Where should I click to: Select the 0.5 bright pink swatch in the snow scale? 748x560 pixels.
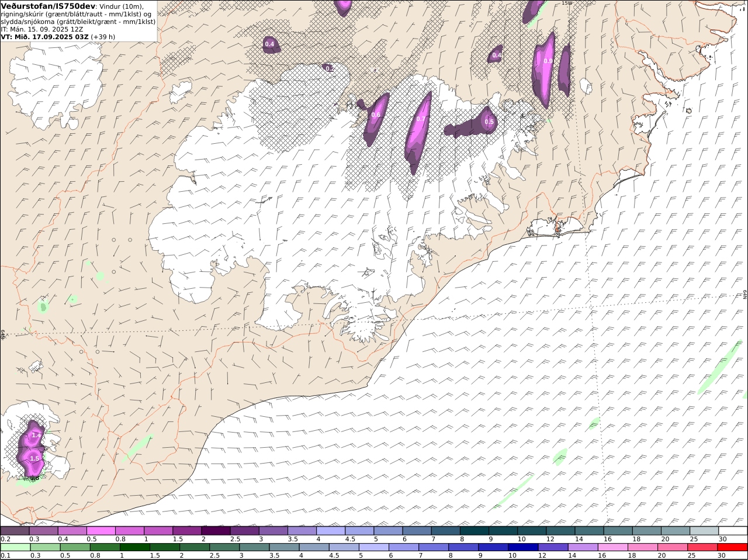(x=101, y=531)
